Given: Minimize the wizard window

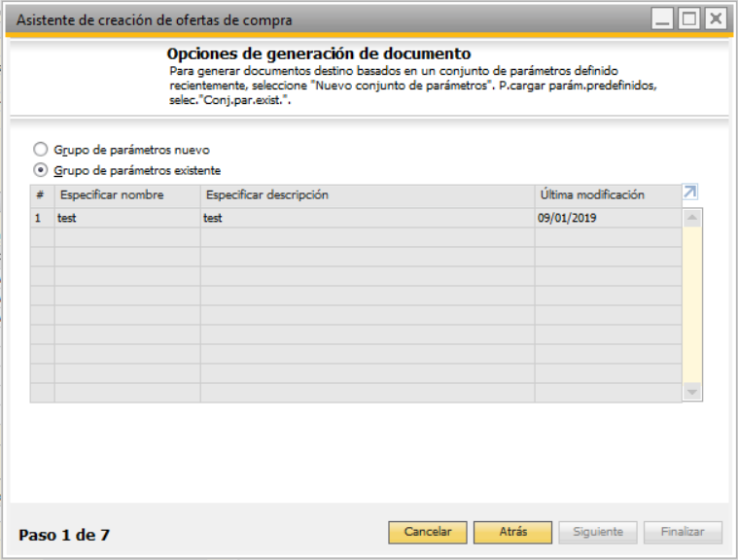Looking at the screenshot, I should tap(663, 18).
